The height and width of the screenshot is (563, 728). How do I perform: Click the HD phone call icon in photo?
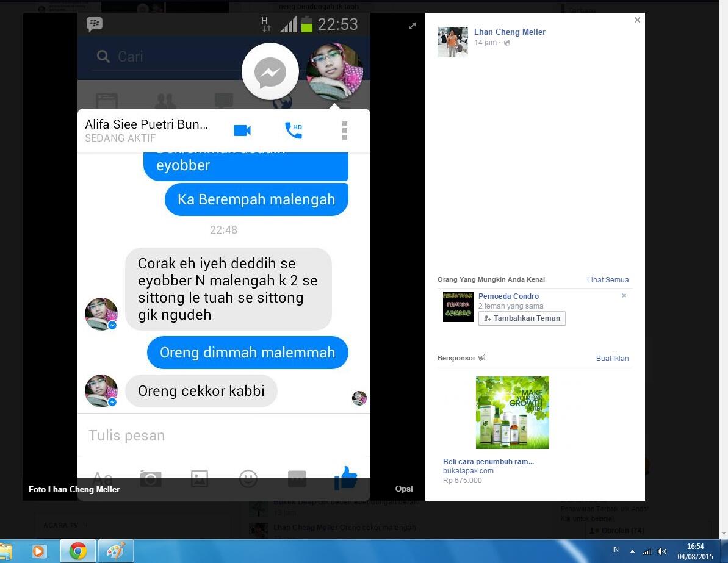294,131
